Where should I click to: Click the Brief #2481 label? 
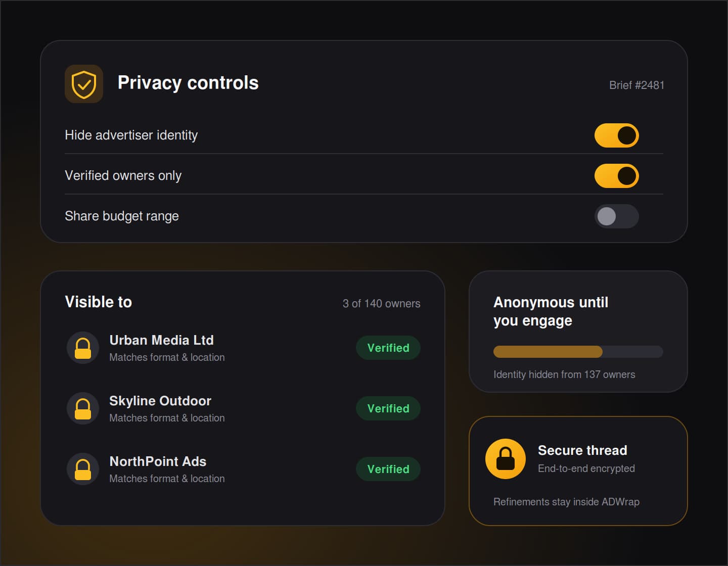coord(636,85)
